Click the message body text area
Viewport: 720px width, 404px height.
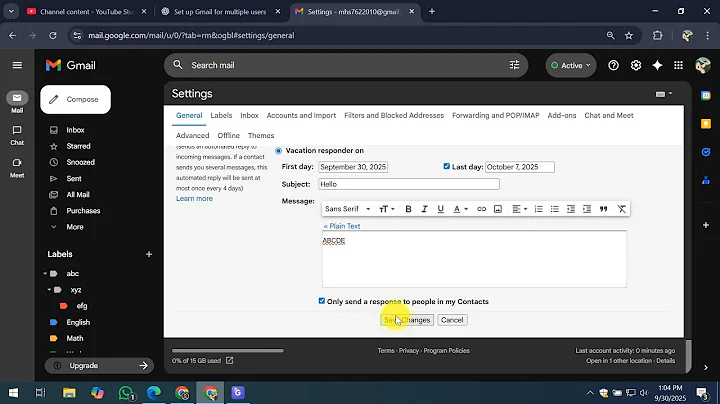coord(474,259)
